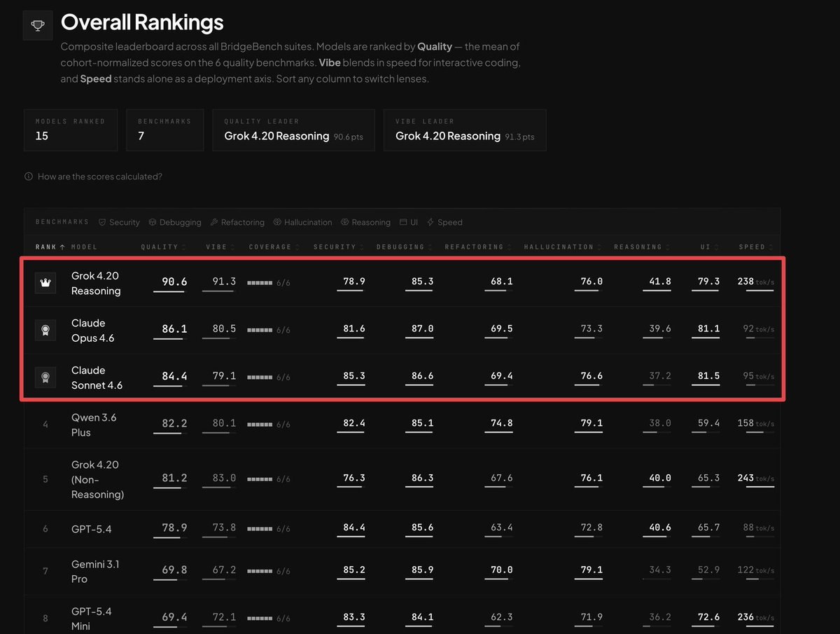Sort table by Hallucination column header
This screenshot has height=634, width=840.
(x=562, y=247)
